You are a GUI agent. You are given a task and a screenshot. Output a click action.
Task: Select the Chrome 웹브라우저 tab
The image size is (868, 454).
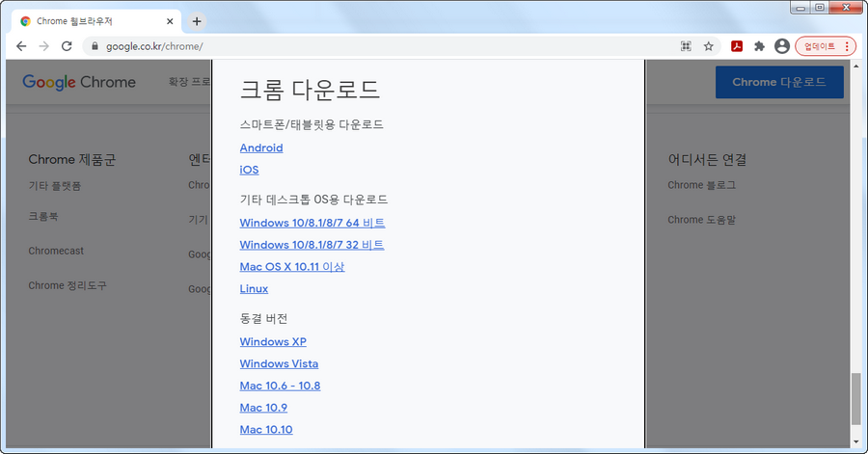[x=95, y=21]
